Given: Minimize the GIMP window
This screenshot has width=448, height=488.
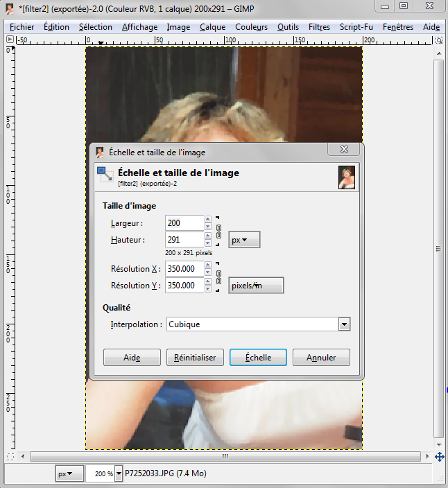Looking at the screenshot, I should (x=385, y=6).
